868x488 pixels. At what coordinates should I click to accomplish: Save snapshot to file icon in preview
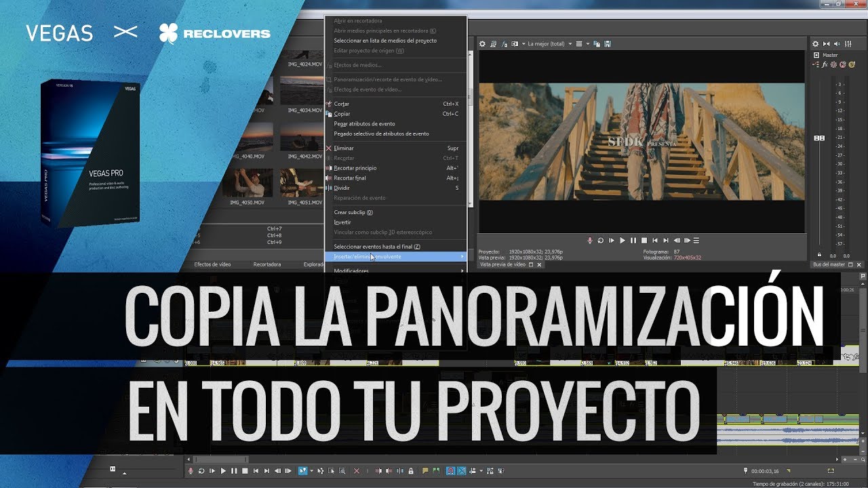point(608,44)
